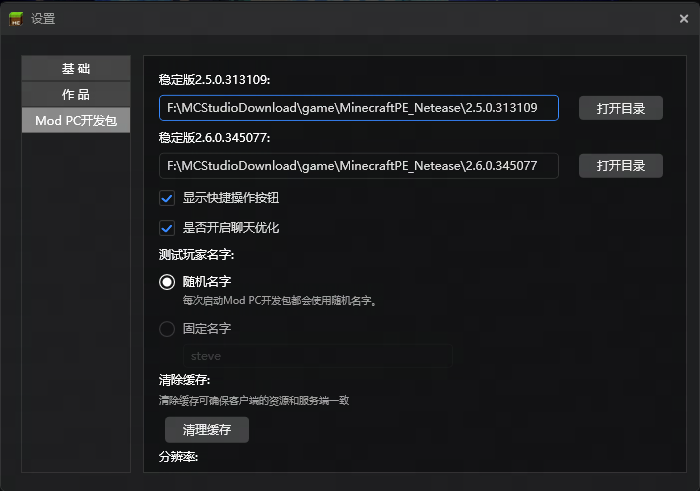Open the 作品 tab

coord(76,94)
